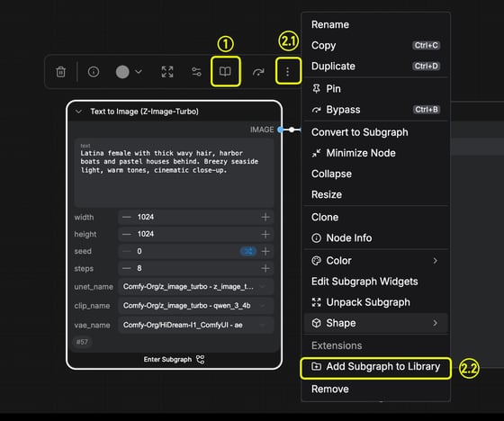504x421 pixels.
Task: Choose Duplicate in the context menu
Action: click(x=375, y=67)
